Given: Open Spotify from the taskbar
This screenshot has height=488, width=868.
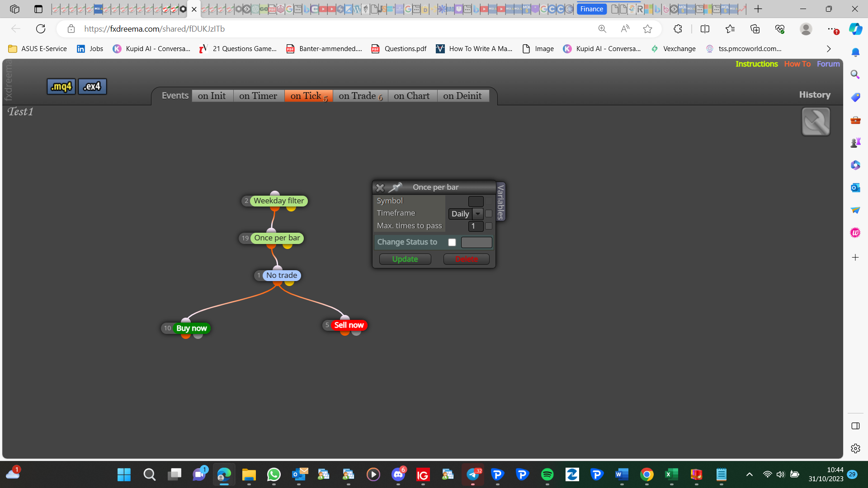Looking at the screenshot, I should coord(547,474).
